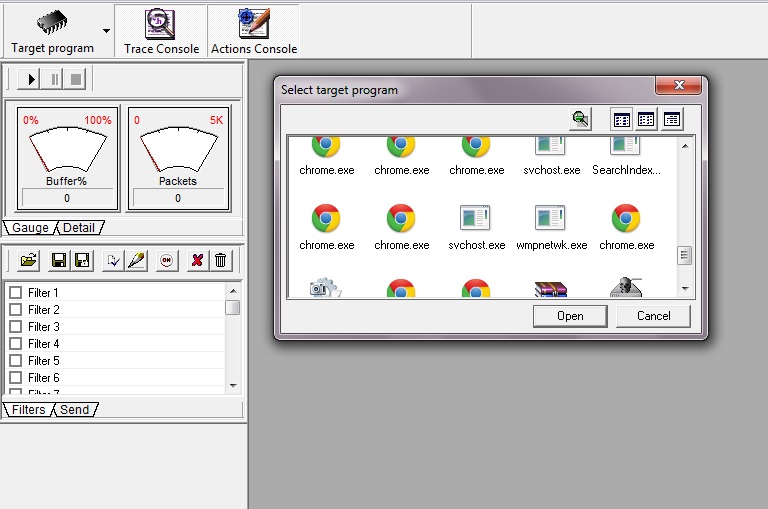
Task: Toggle the Filter 6 checkbox
Action: 16,377
